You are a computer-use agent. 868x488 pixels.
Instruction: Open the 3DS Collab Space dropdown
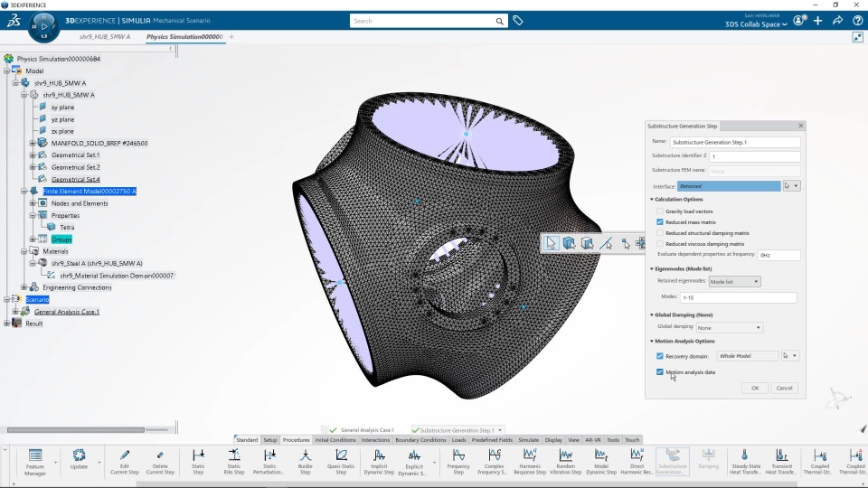click(756, 24)
